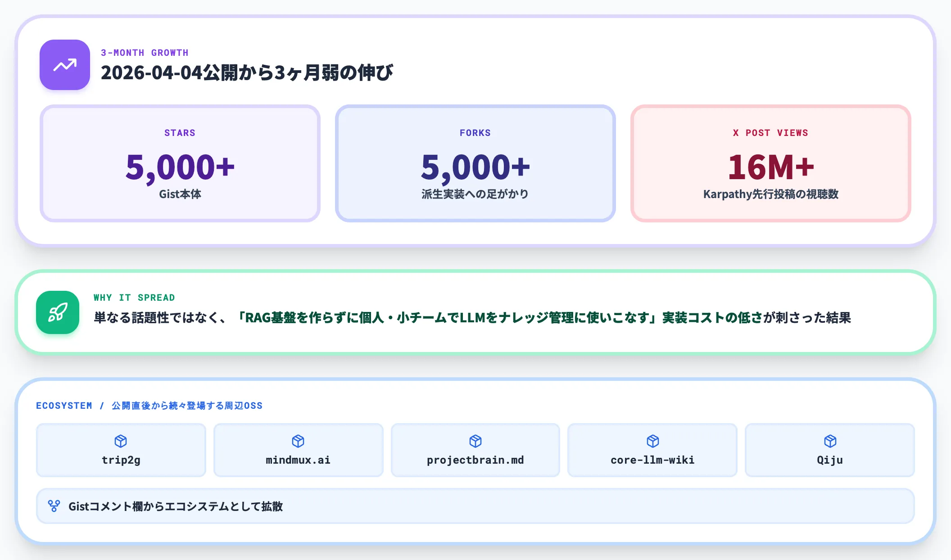Click the ECOSYSTEM section heading
Screen dimensions: 951x560
pyautogui.click(x=149, y=406)
